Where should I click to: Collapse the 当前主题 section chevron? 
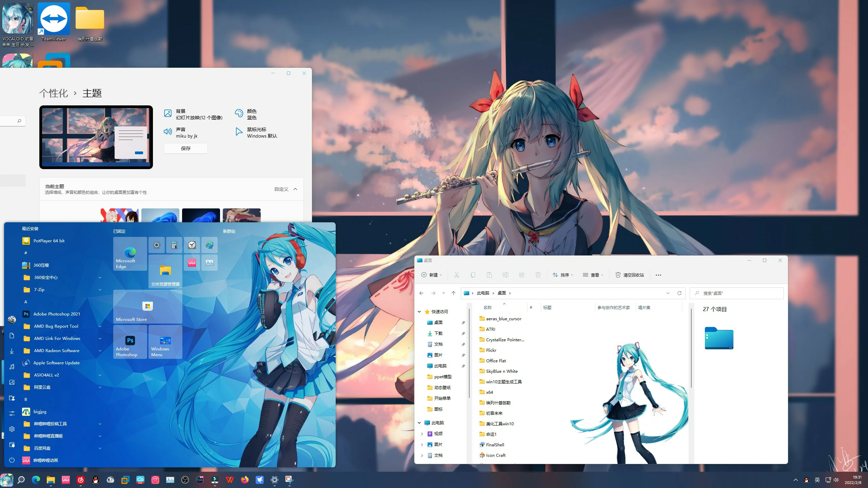coord(295,189)
